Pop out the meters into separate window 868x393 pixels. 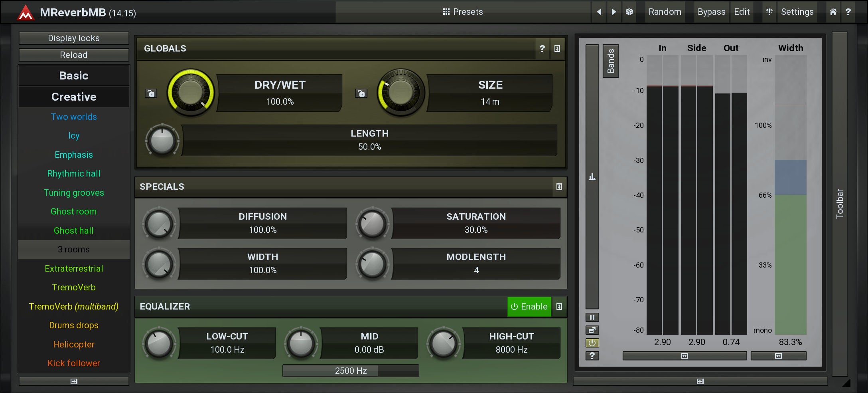pyautogui.click(x=592, y=330)
